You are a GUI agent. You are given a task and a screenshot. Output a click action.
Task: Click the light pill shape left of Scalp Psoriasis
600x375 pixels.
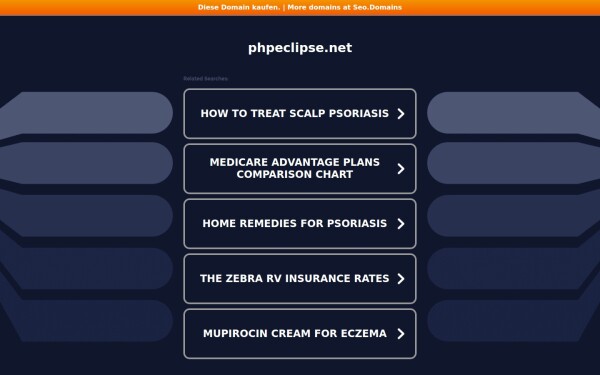[86, 113]
